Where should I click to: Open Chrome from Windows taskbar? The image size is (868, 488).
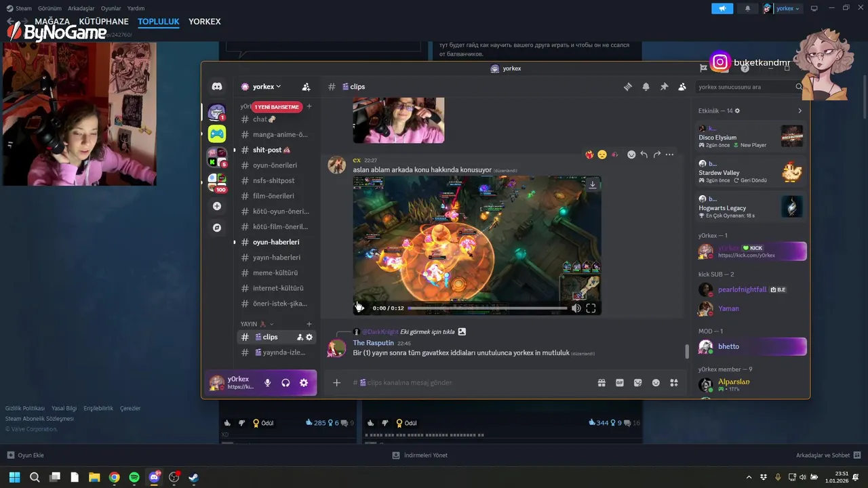click(114, 477)
